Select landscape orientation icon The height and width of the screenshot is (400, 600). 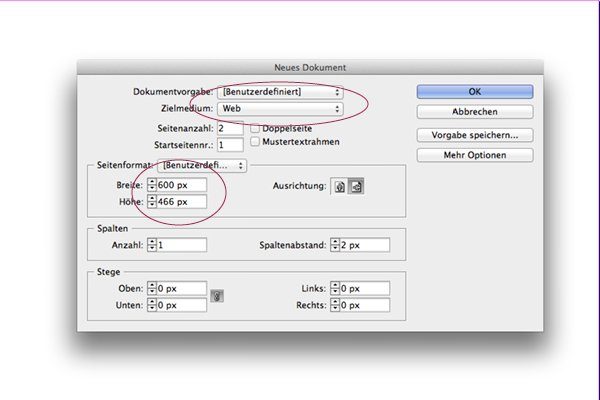tap(356, 186)
